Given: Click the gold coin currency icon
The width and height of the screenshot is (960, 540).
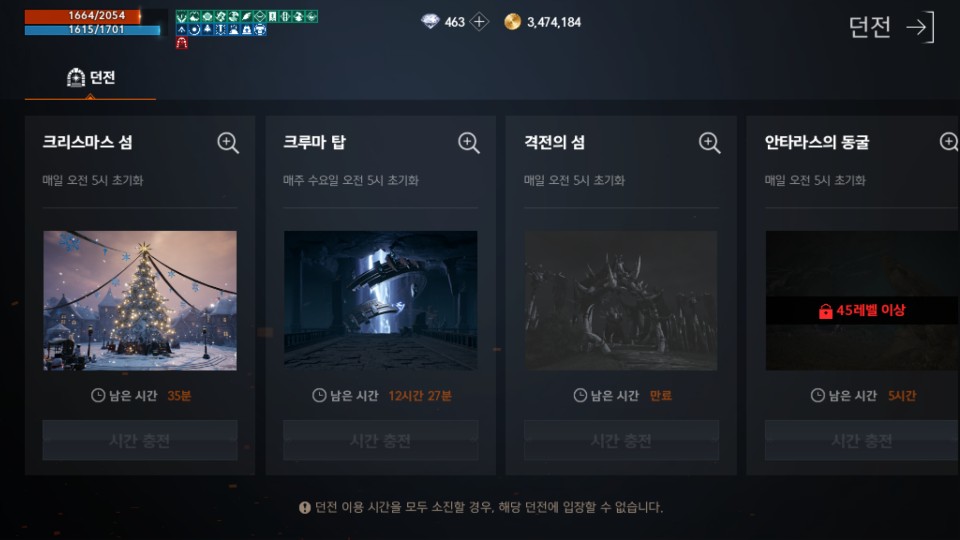Looking at the screenshot, I should pos(512,22).
